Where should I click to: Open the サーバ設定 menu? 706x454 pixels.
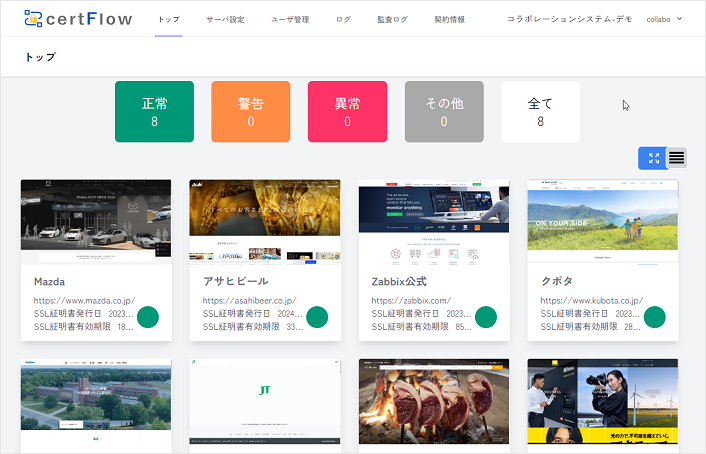click(x=225, y=19)
